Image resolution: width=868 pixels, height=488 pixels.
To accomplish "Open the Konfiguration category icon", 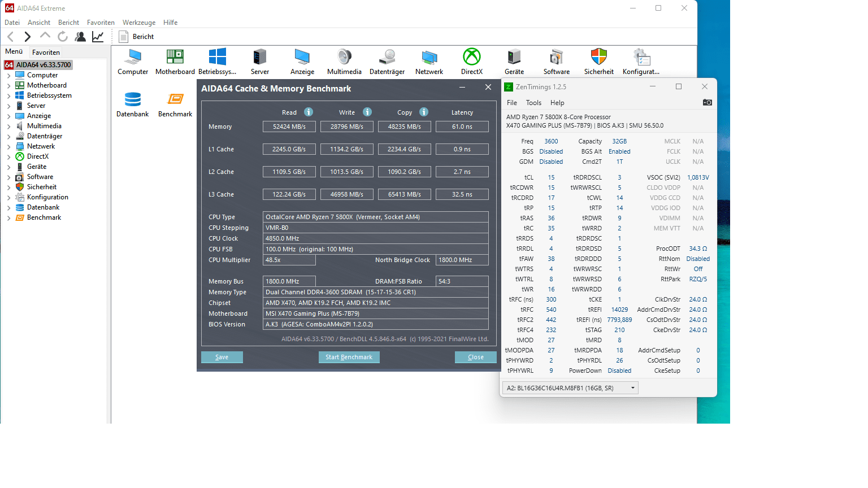I will click(x=641, y=62).
